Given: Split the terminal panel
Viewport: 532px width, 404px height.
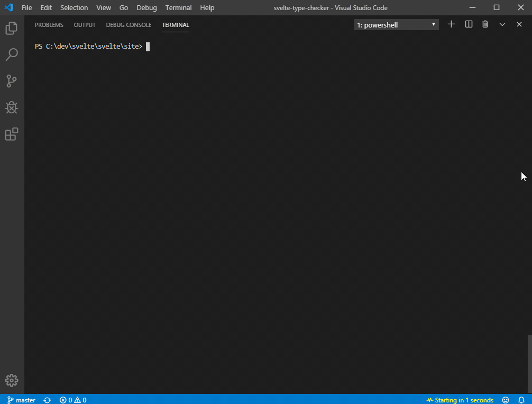Looking at the screenshot, I should [468, 24].
